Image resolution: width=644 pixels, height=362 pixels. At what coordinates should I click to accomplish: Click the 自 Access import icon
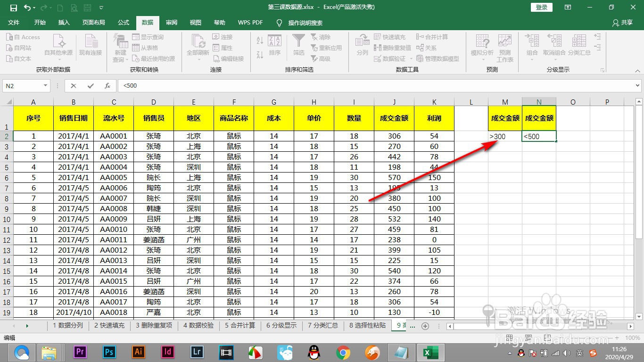(9, 37)
